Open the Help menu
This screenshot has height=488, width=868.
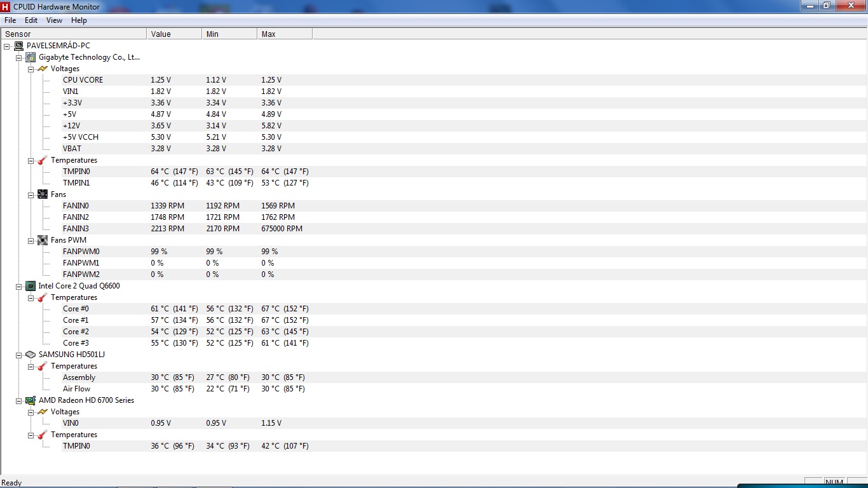coord(79,20)
